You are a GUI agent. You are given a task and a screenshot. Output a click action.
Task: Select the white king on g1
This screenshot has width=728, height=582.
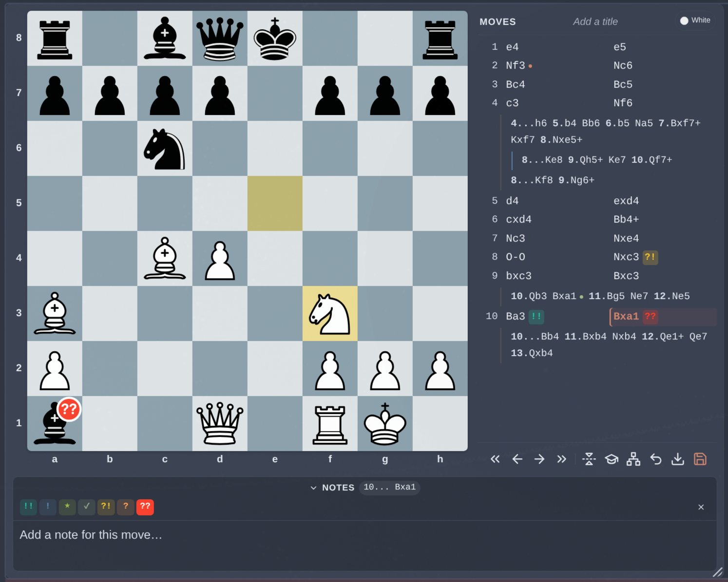pyautogui.click(x=385, y=424)
